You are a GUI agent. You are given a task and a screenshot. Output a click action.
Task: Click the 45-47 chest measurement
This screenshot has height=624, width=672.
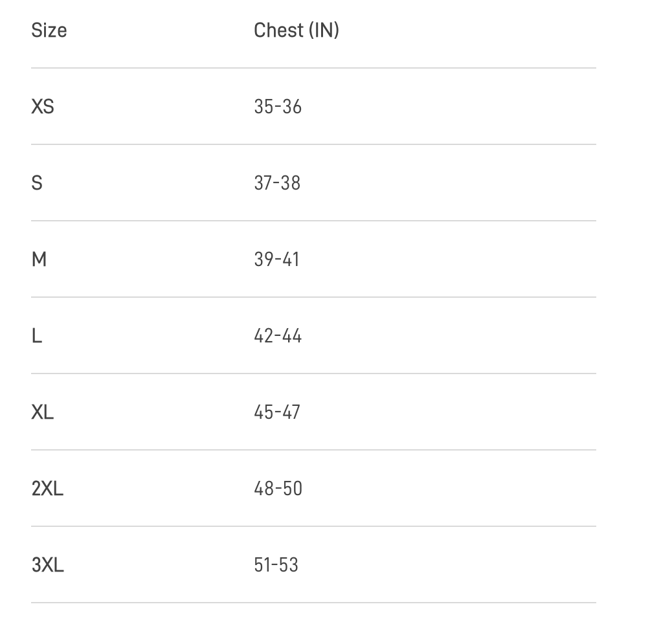pos(277,412)
